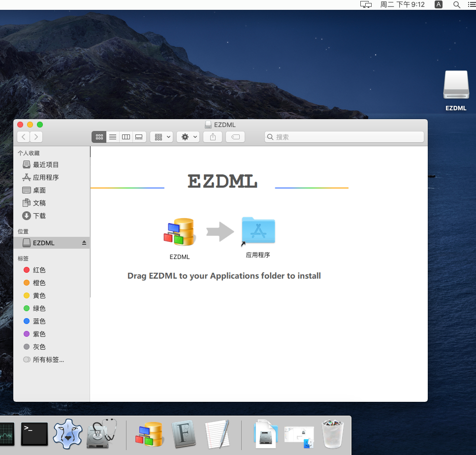Select the 灰色 tag

(x=52, y=347)
